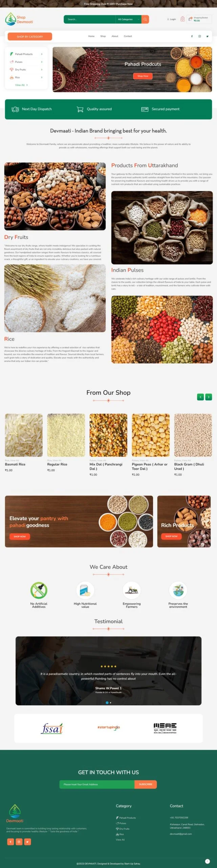Click the orange search magnifier button
217x868 pixels.
tap(145, 19)
